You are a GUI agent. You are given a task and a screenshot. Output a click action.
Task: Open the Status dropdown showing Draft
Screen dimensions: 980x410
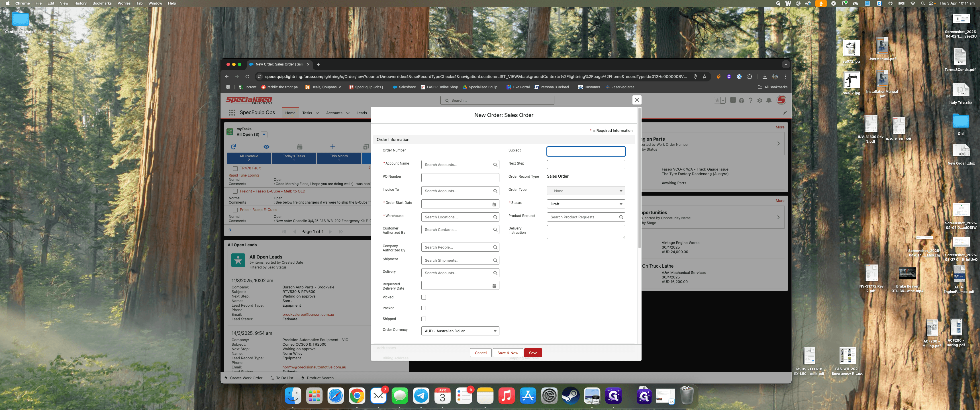pos(586,204)
